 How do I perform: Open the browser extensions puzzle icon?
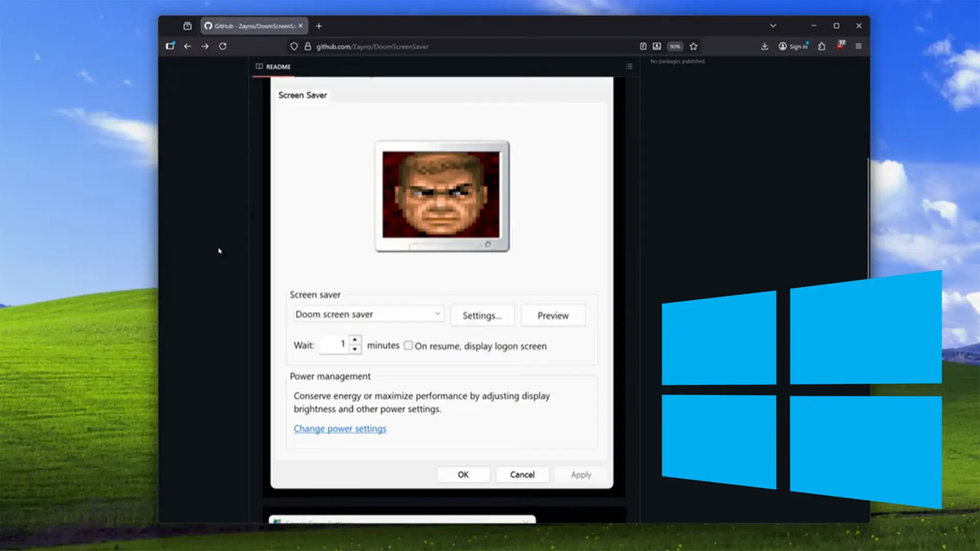[x=821, y=46]
